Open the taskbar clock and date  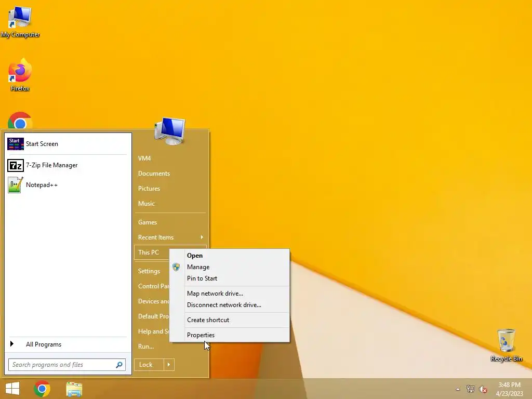pyautogui.click(x=509, y=389)
